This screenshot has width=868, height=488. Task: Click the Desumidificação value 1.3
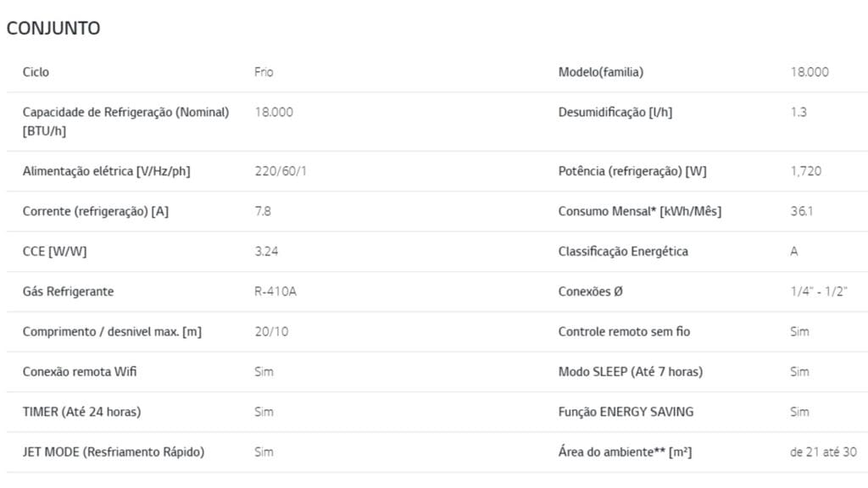click(x=798, y=113)
